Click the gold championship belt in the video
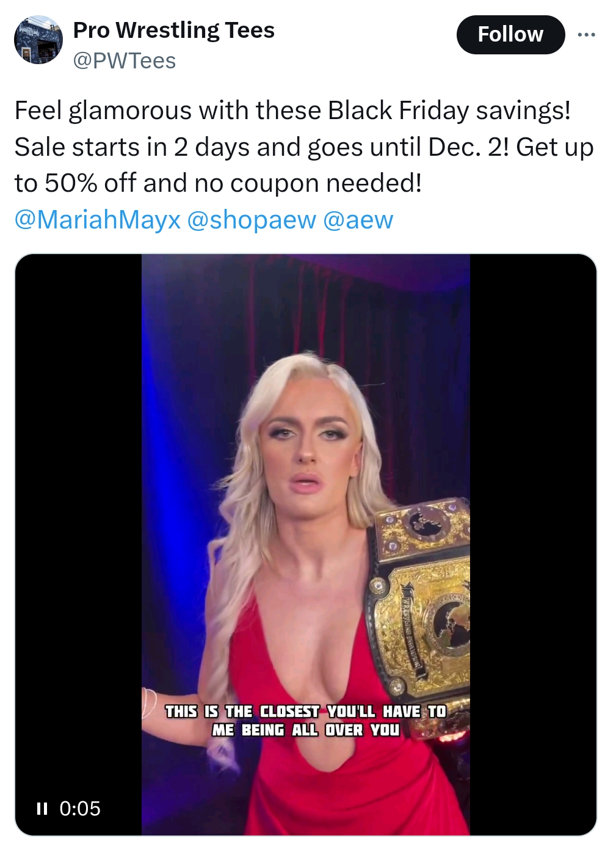 pyautogui.click(x=420, y=602)
